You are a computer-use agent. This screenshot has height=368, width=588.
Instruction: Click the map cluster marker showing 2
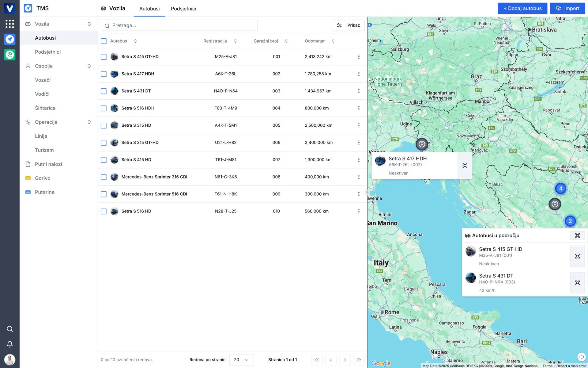pyautogui.click(x=570, y=221)
